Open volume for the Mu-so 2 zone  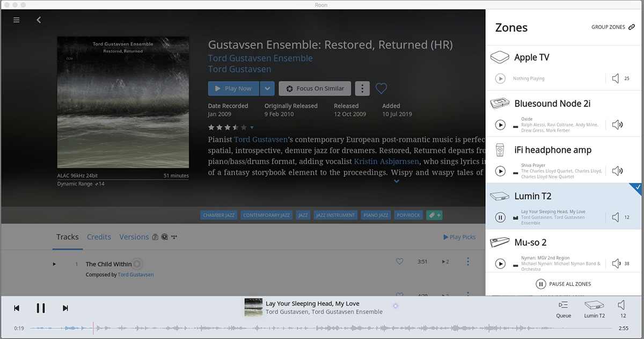616,263
